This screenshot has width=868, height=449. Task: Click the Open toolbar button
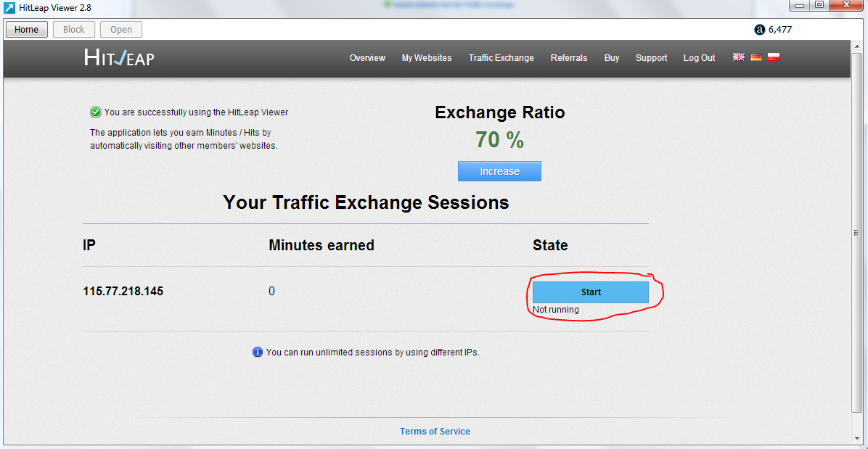(x=120, y=29)
